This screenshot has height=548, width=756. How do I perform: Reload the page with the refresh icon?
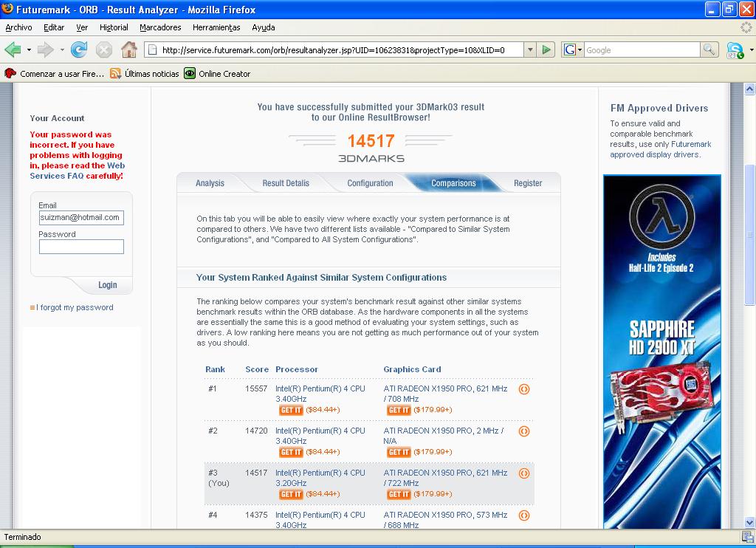tap(78, 49)
